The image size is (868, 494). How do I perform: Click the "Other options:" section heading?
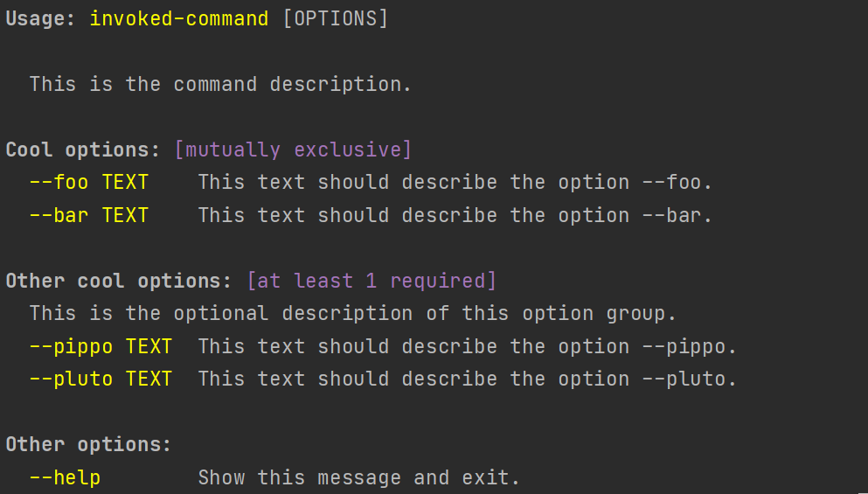click(x=88, y=445)
